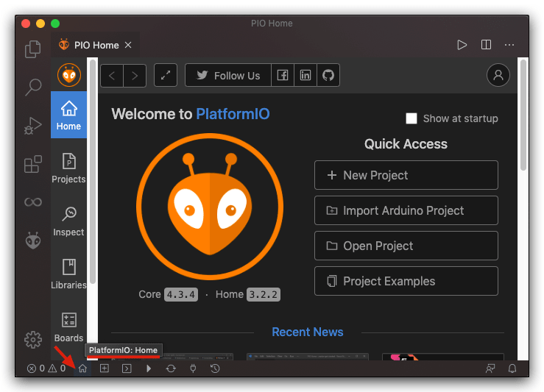Click the expand fullscreen arrows button
Image resolution: width=544 pixels, height=392 pixels.
click(166, 75)
